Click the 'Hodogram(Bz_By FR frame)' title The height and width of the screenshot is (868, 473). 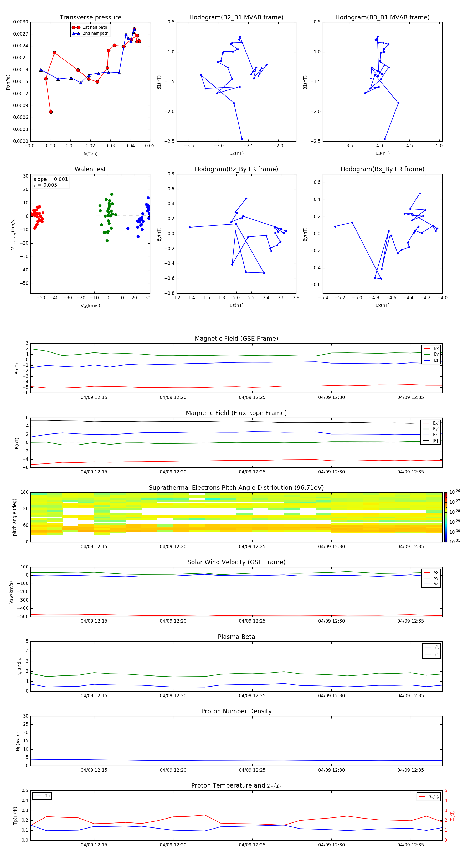(236, 169)
